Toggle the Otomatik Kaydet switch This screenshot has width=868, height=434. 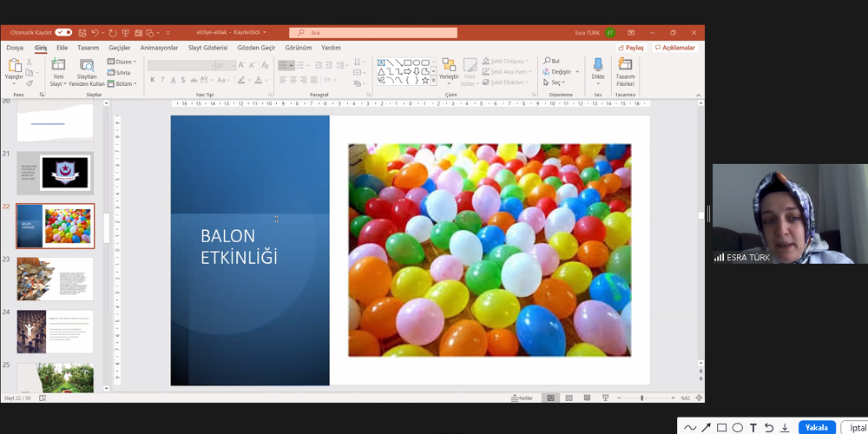point(63,33)
